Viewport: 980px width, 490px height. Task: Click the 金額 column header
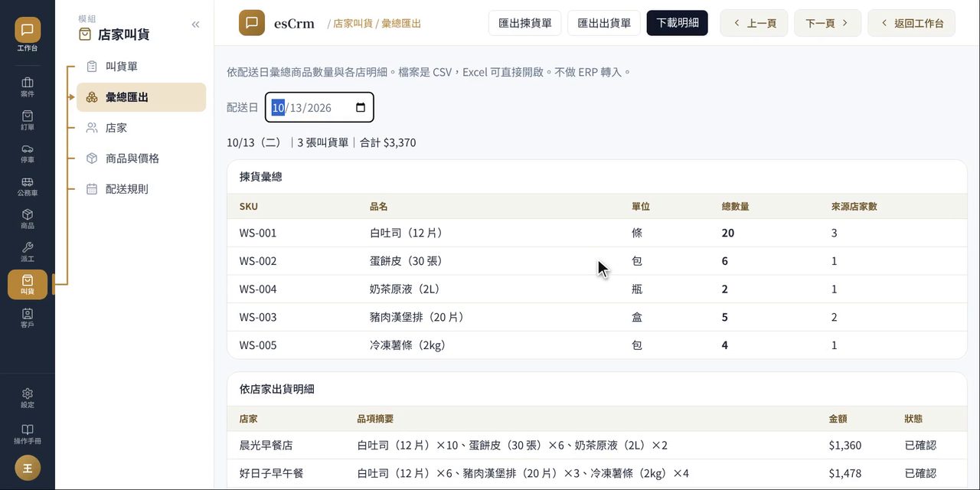(838, 419)
